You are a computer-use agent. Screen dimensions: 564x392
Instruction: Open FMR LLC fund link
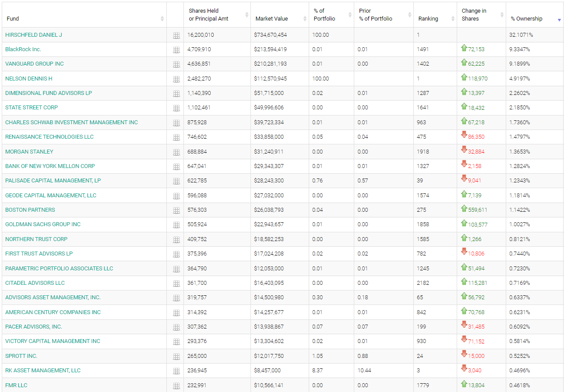pyautogui.click(x=16, y=385)
